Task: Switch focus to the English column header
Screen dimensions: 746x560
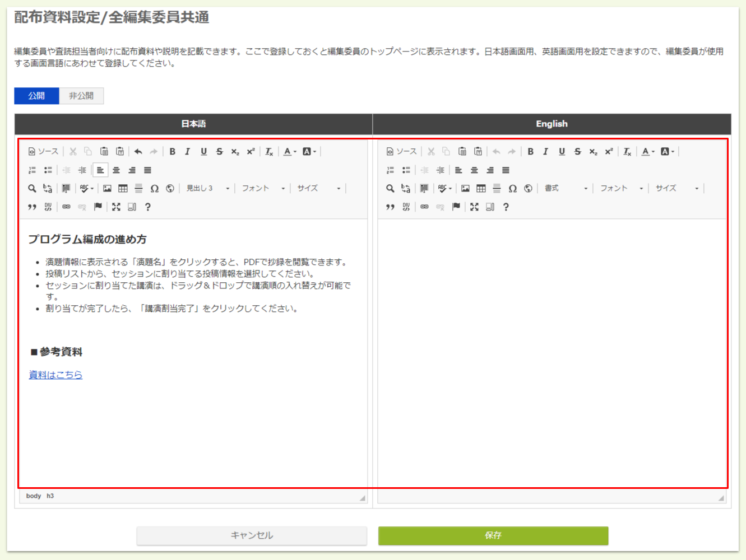Action: (x=552, y=124)
